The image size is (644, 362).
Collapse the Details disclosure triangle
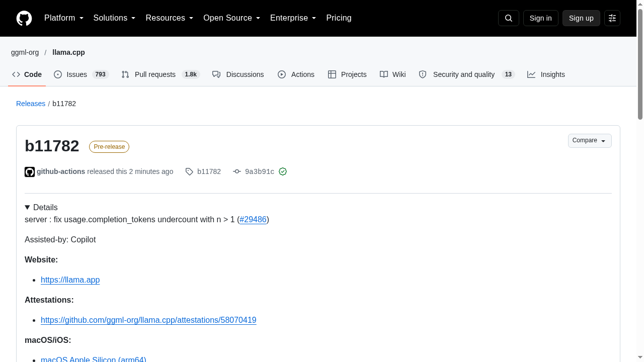28,208
